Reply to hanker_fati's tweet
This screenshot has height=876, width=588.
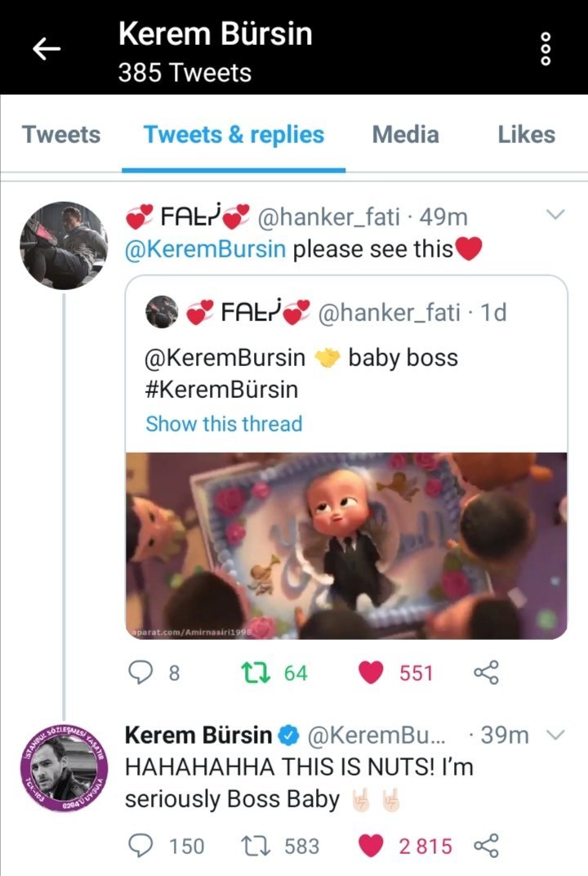click(142, 673)
